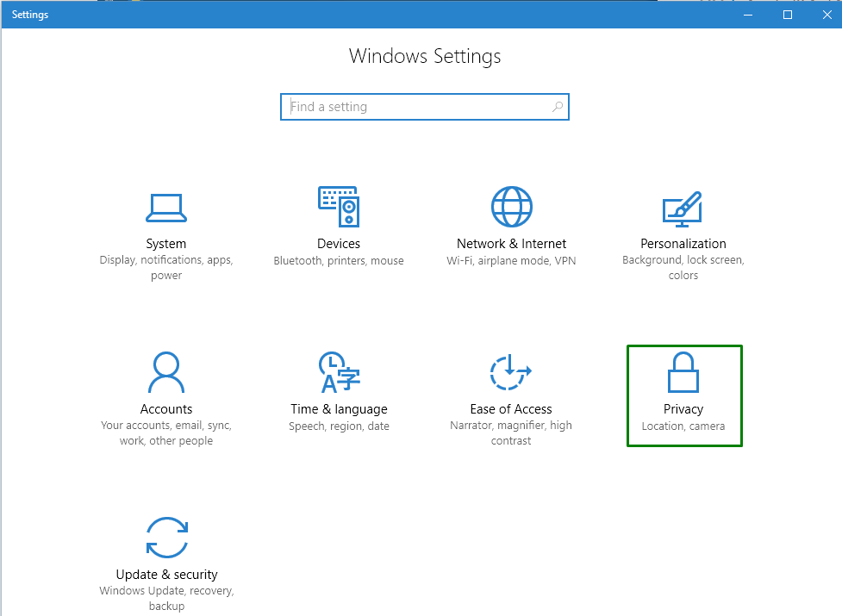Viewport: 842px width, 616px height.
Task: Open the Update & security refresh icon
Action: tap(167, 538)
